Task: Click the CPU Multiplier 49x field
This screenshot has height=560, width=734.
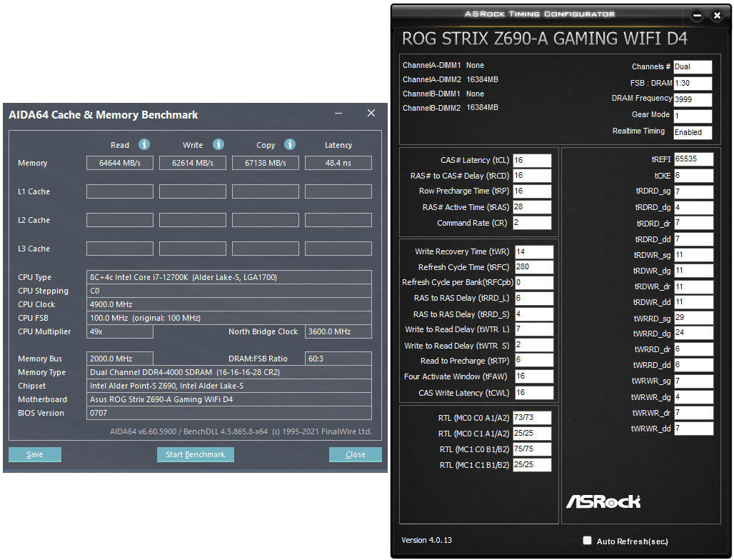Action: (120, 331)
